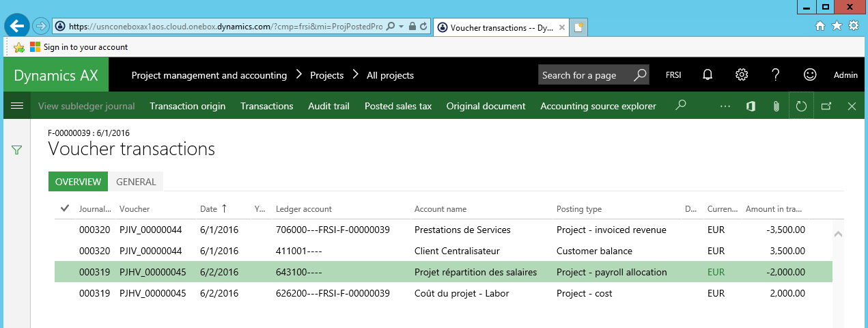Expand the action pane ellipsis overflow
The height and width of the screenshot is (328, 868).
tap(725, 106)
